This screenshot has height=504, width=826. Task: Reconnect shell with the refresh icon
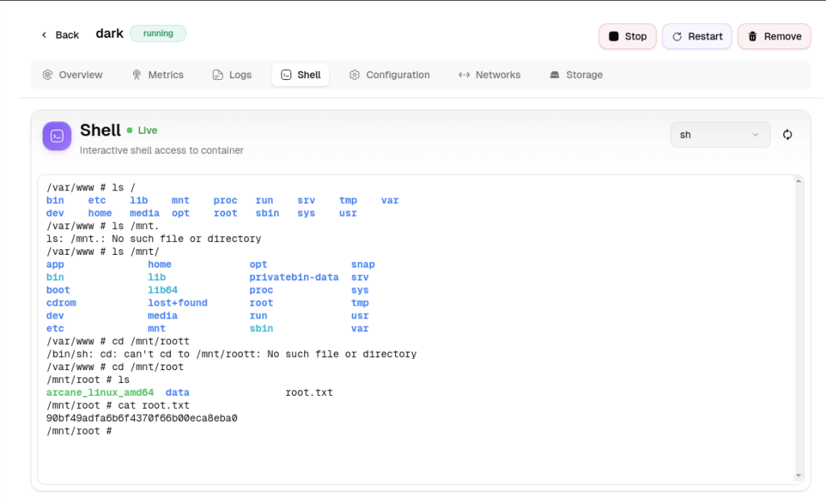coord(787,135)
